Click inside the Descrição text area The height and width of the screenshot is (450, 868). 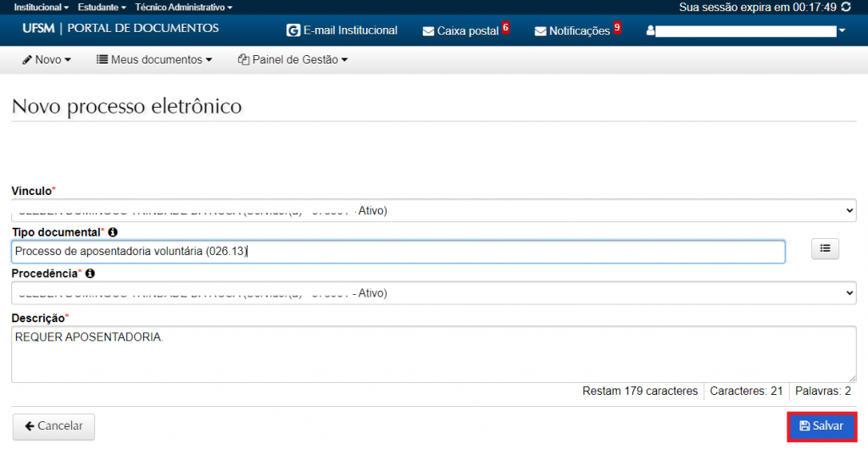(x=433, y=355)
